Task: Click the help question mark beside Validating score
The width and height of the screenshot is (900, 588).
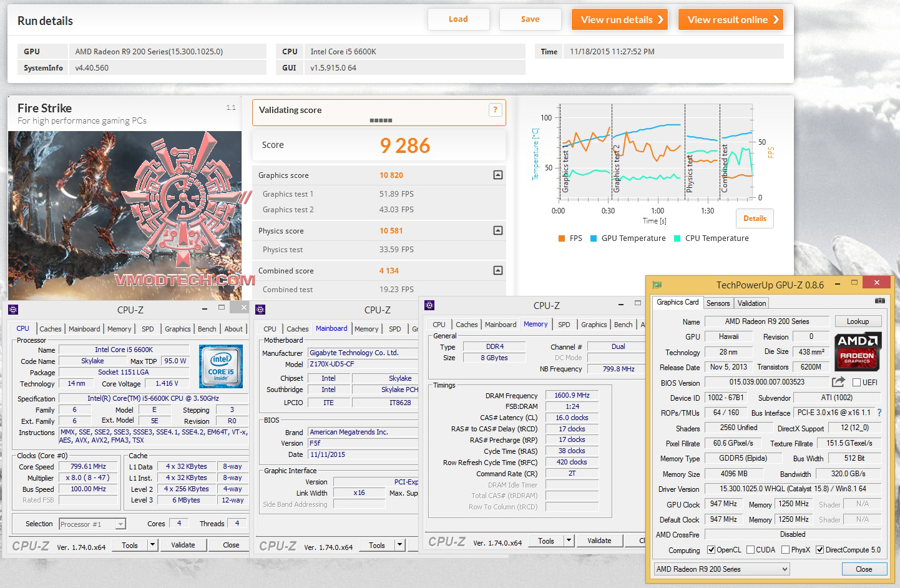Action: (x=495, y=110)
